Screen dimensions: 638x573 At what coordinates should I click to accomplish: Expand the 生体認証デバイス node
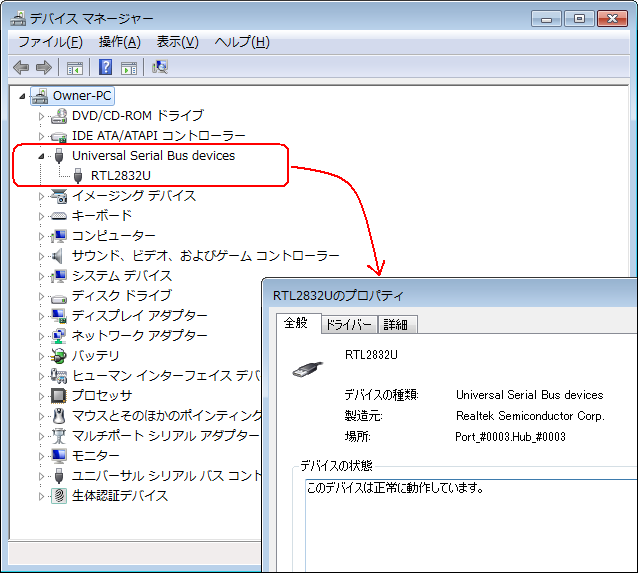click(41, 496)
